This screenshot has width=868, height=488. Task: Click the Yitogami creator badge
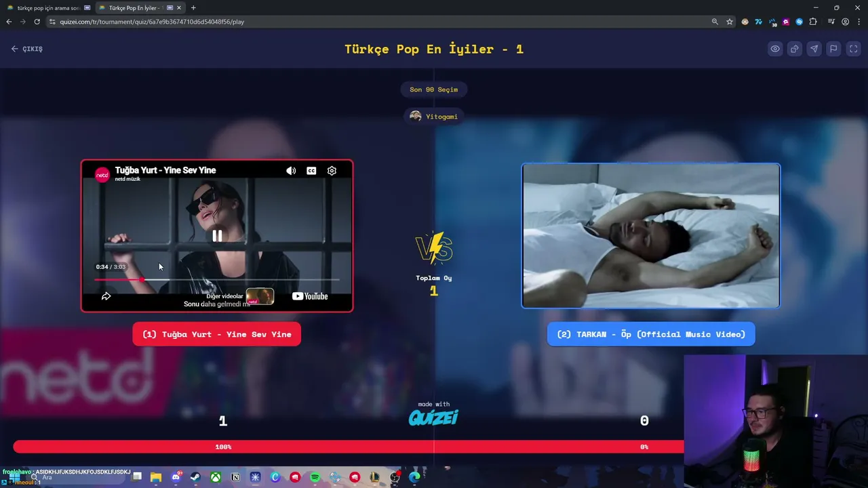(434, 117)
